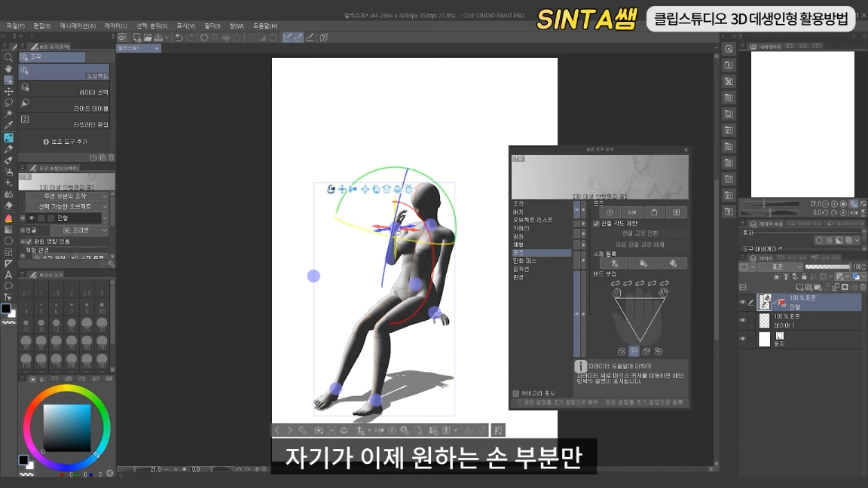Select the Hand move-canvas tool
The height and width of the screenshot is (488, 868).
8,69
